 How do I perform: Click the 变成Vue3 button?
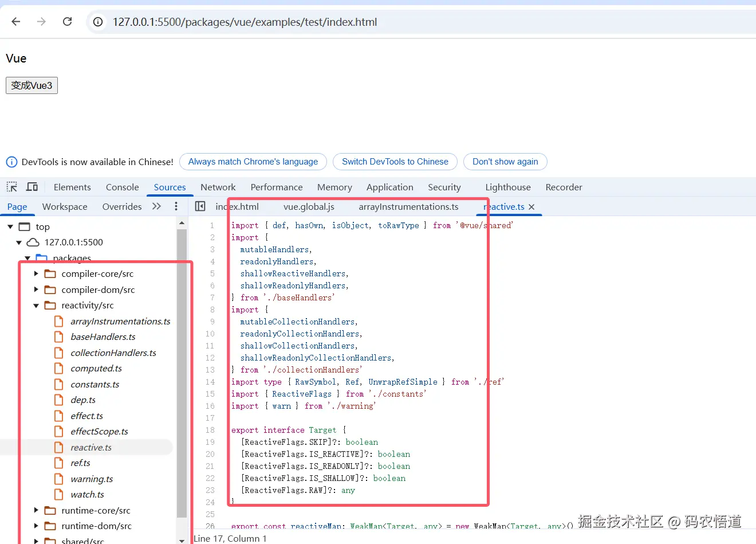pyautogui.click(x=31, y=85)
